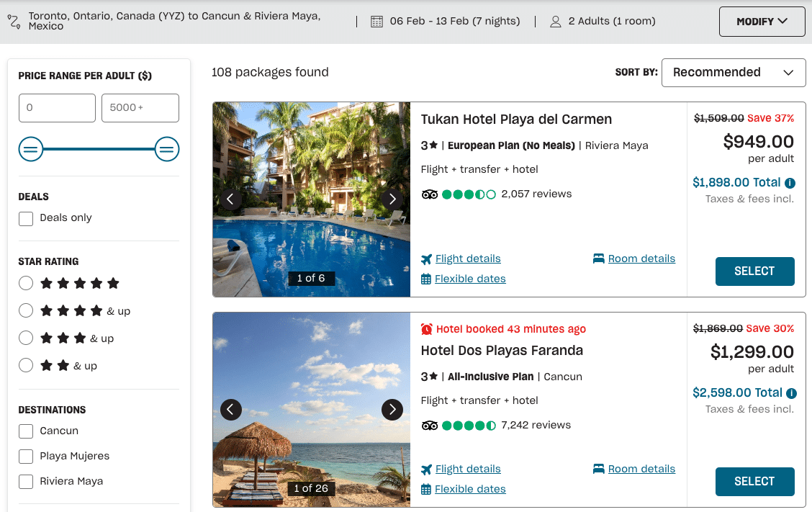This screenshot has width=812, height=512.
Task: Check the Cancun destination filter
Action: (26, 431)
